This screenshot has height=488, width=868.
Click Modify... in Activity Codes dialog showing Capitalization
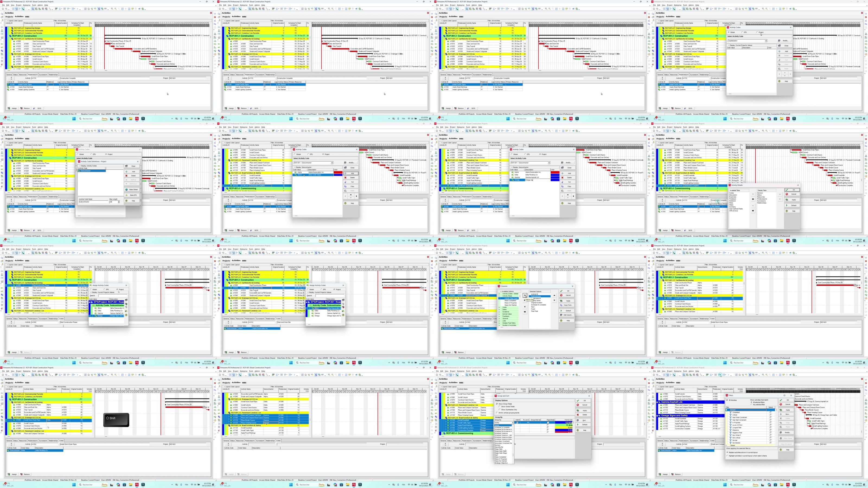coord(784,41)
